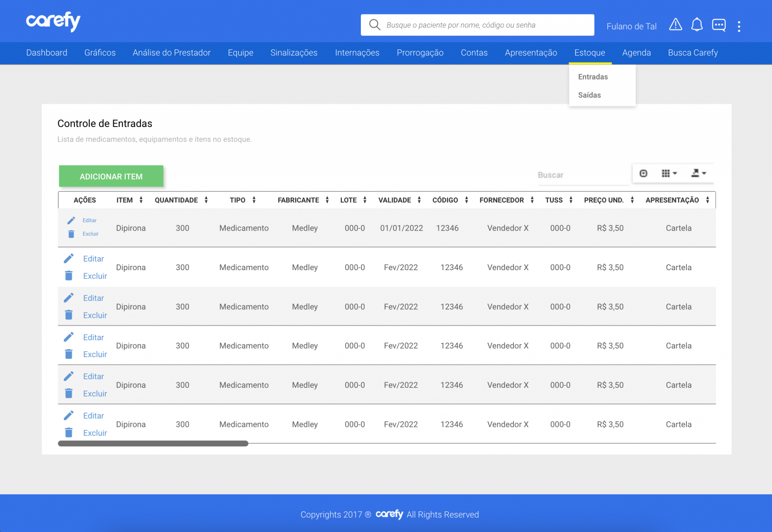Screen dimensions: 772x532
Task: Click the alert/warning icon near Fulano de Tal
Action: (x=675, y=25)
